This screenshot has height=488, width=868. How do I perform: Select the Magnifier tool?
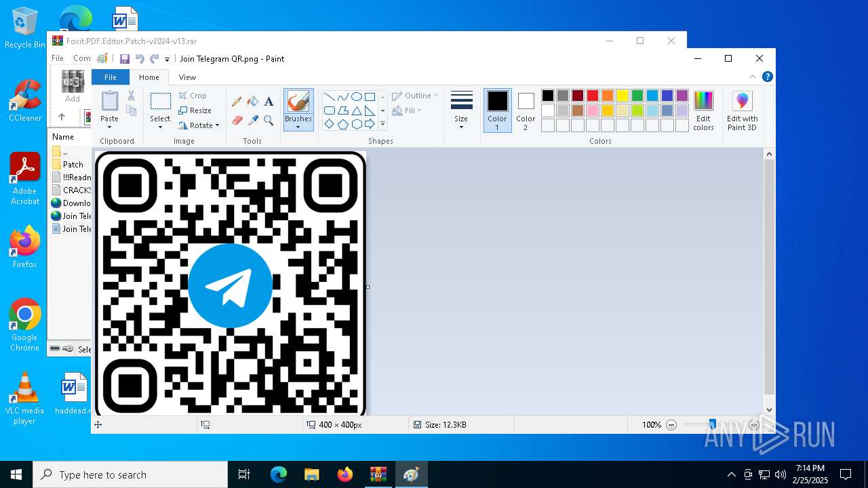click(x=269, y=121)
